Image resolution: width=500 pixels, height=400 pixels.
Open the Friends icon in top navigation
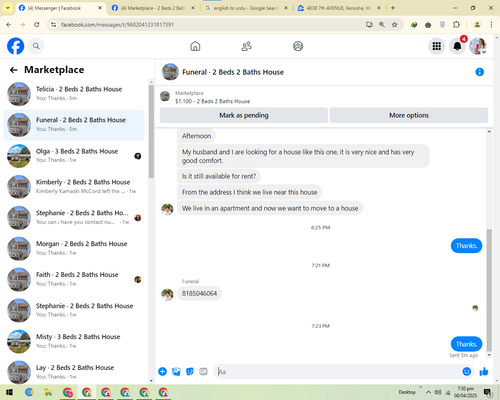(x=246, y=46)
